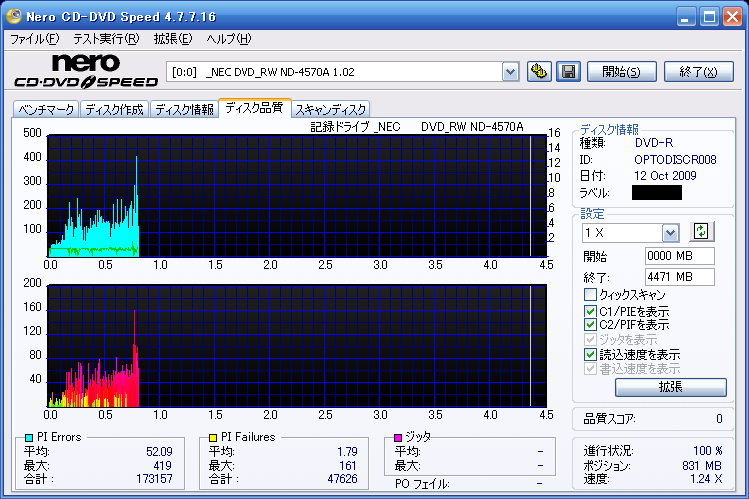Click the 拡張 button in settings

[671, 387]
